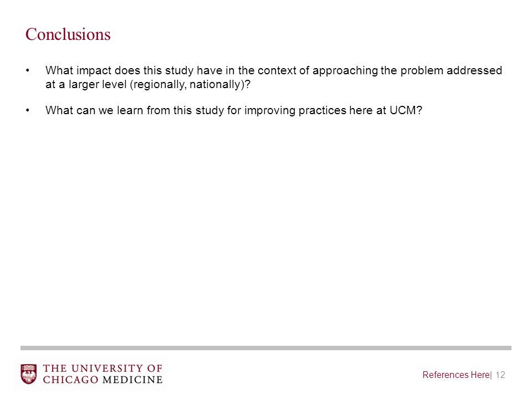Click '(regionally, nationally)?' phrase
Viewport: 532px width, 399px height.
(x=190, y=84)
